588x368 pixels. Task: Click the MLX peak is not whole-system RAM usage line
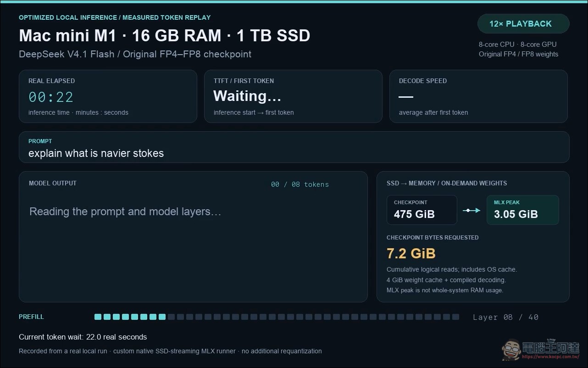point(445,290)
